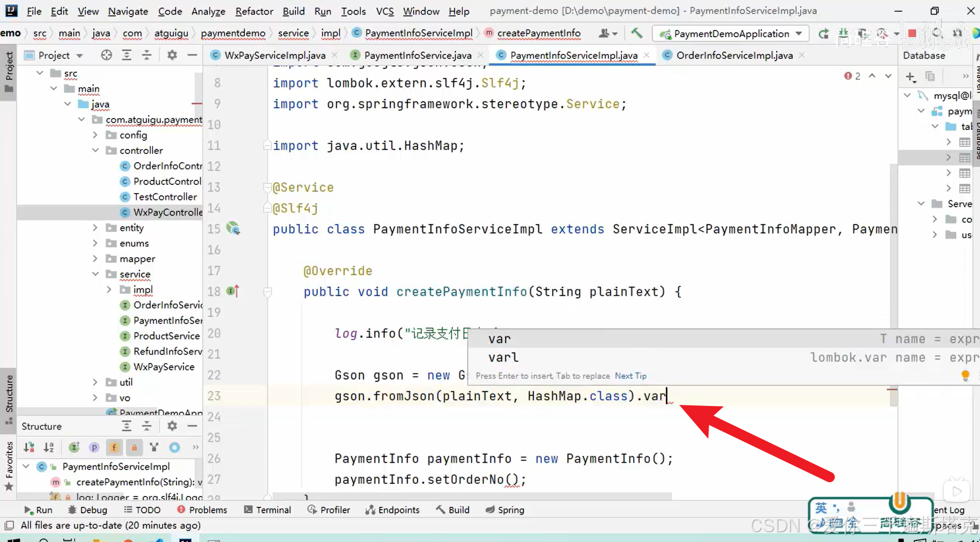Expand the impl folder
The height and width of the screenshot is (542, 980).
pos(109,290)
